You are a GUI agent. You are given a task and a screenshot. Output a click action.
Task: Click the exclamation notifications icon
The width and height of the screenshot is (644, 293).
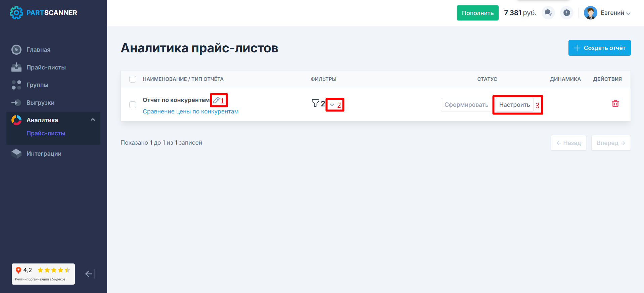pyautogui.click(x=566, y=13)
